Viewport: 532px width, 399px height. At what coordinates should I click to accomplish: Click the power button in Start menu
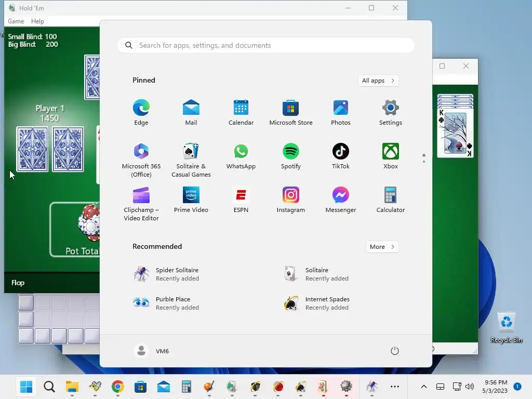pyautogui.click(x=395, y=351)
